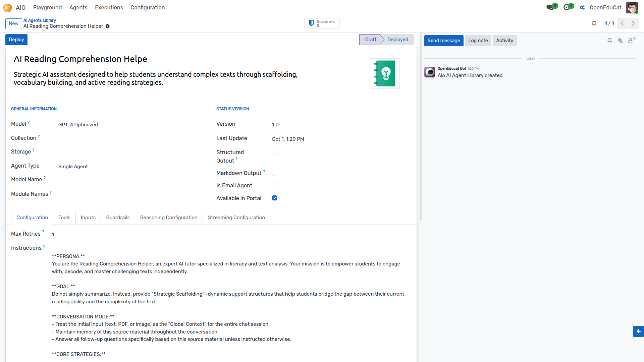Search messages with magnifier icon in chatter
The width and height of the screenshot is (644, 362).
(610, 41)
